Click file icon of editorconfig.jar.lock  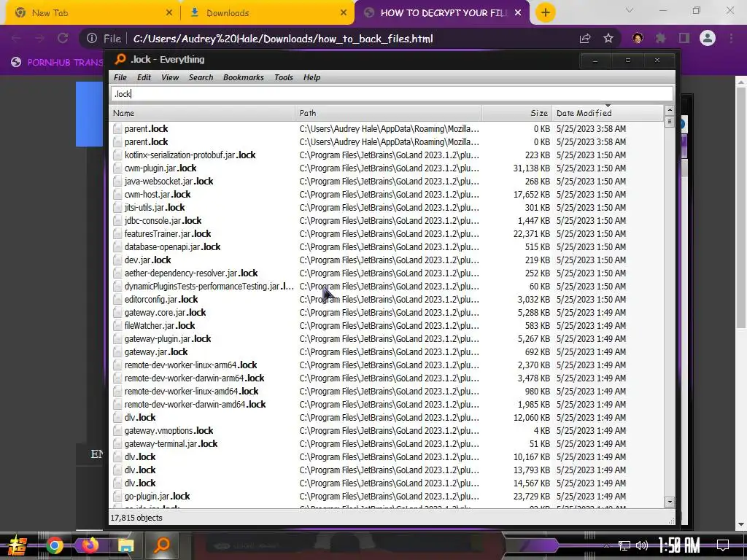tap(117, 299)
